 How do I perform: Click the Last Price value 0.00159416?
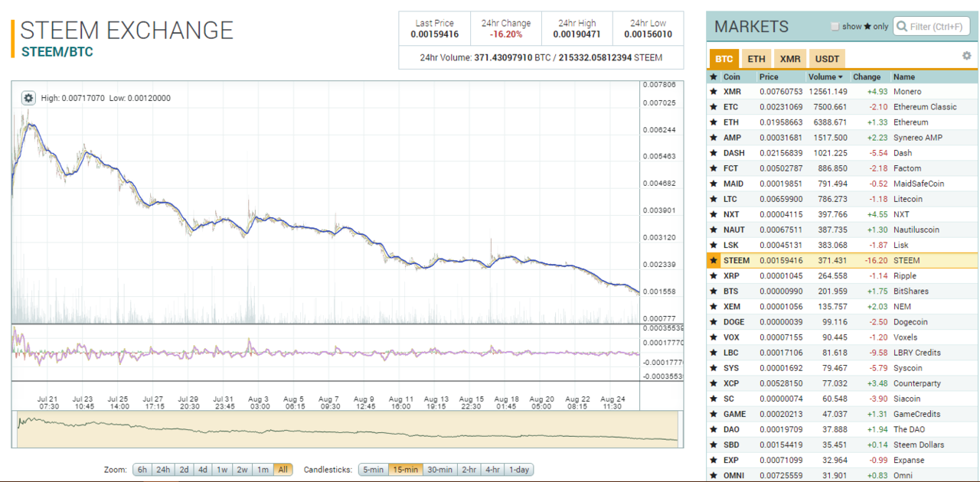(x=434, y=34)
